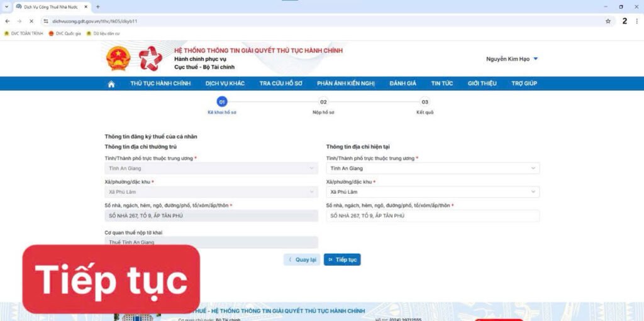The height and width of the screenshot is (321, 644).
Task: Click the Quay lại button
Action: (x=302, y=259)
